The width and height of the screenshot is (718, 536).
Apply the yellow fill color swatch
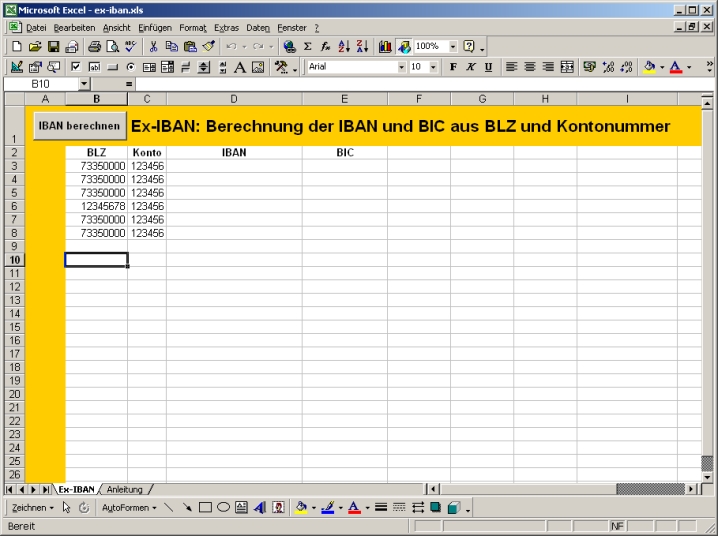tap(649, 67)
